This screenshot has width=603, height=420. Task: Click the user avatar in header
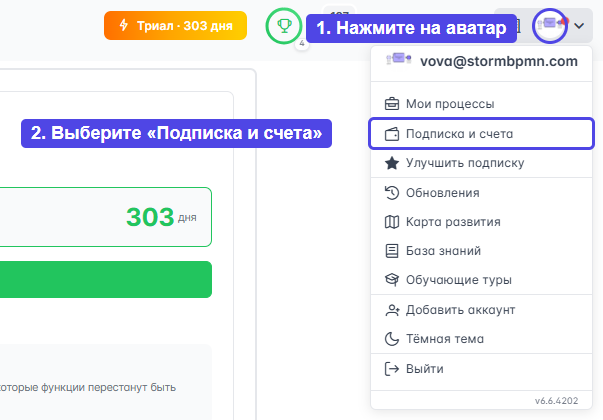tap(550, 26)
